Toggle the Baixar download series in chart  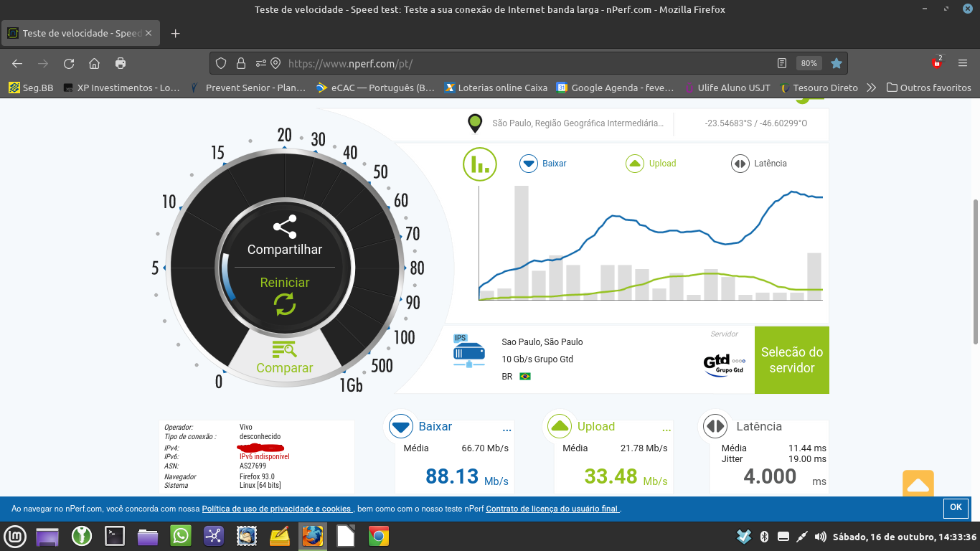[x=543, y=164]
